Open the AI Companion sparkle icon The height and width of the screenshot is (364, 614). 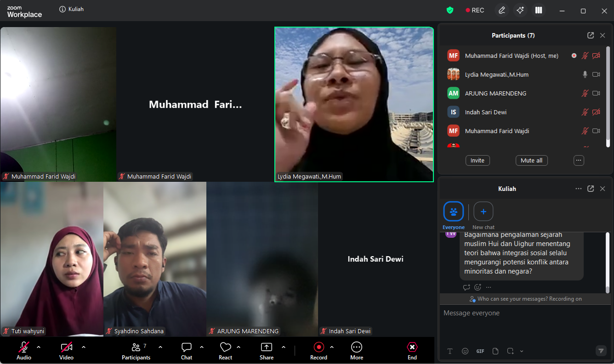[x=520, y=10]
